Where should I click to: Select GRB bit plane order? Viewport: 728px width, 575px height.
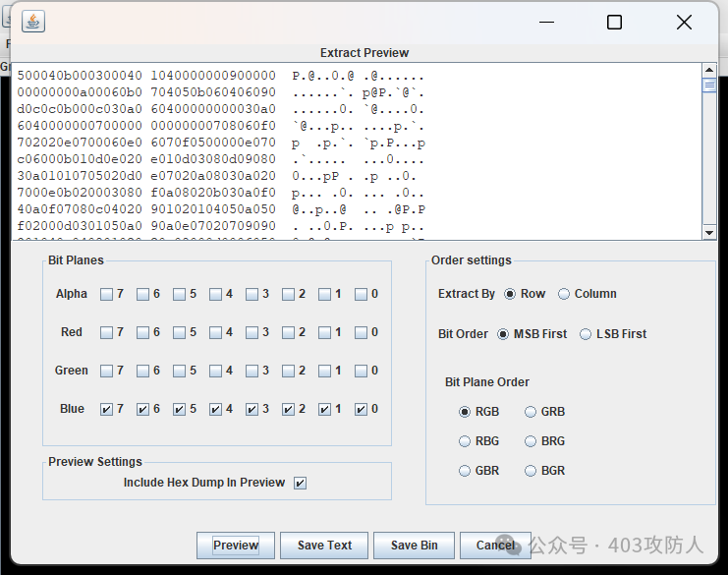point(531,412)
